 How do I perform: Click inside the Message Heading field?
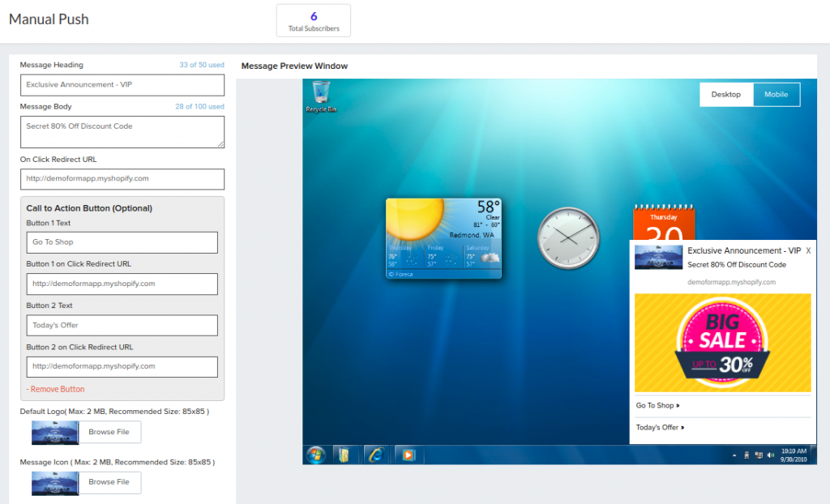[122, 85]
